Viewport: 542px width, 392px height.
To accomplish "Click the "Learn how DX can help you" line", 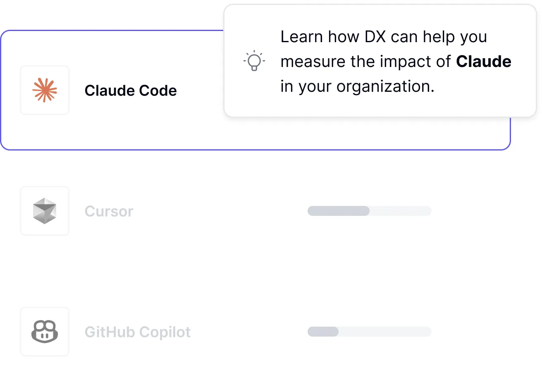I will point(384,37).
